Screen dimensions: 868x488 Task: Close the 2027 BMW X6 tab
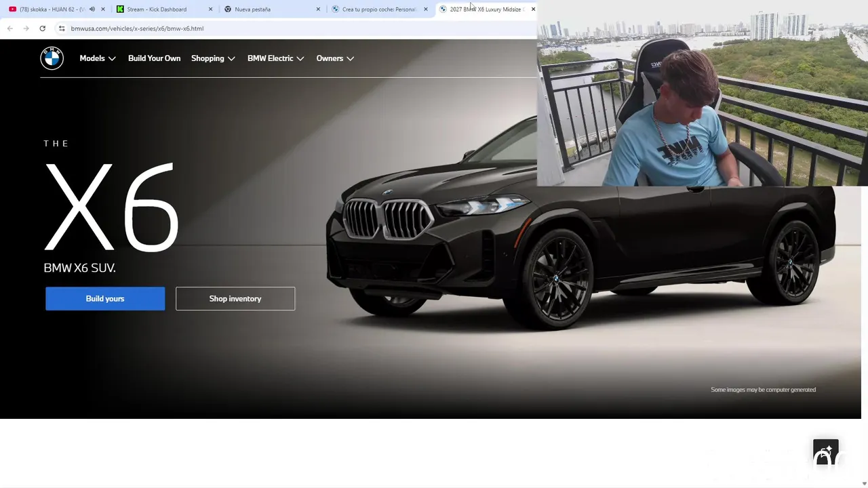coord(533,9)
